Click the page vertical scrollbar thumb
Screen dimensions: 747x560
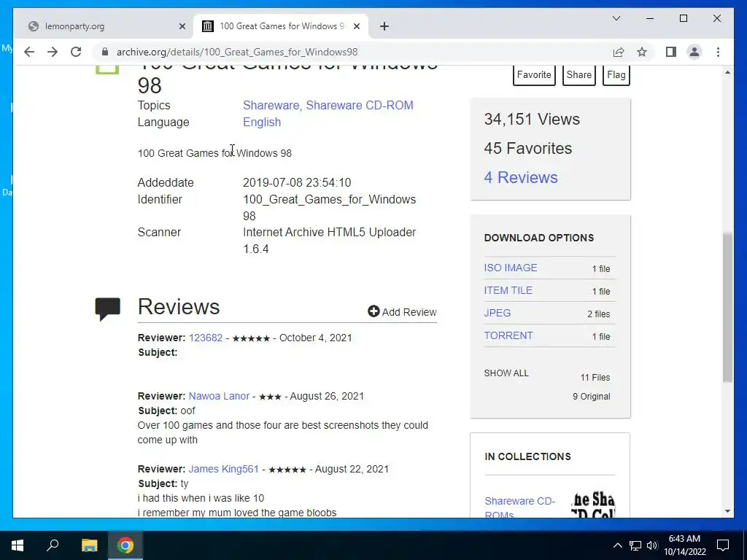[727, 307]
